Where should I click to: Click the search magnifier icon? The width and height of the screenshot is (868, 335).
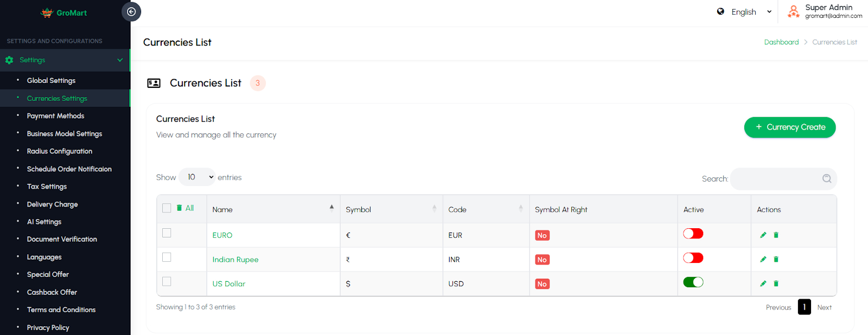click(827, 179)
